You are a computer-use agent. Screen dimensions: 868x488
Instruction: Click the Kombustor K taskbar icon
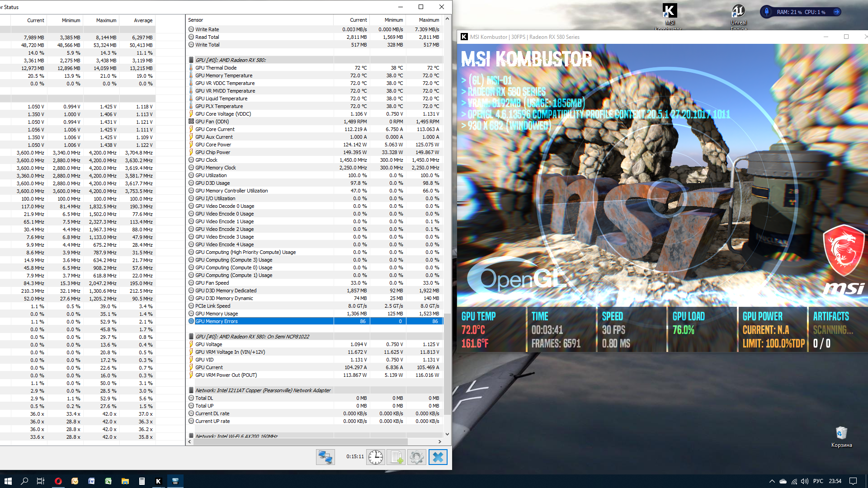[158, 481]
